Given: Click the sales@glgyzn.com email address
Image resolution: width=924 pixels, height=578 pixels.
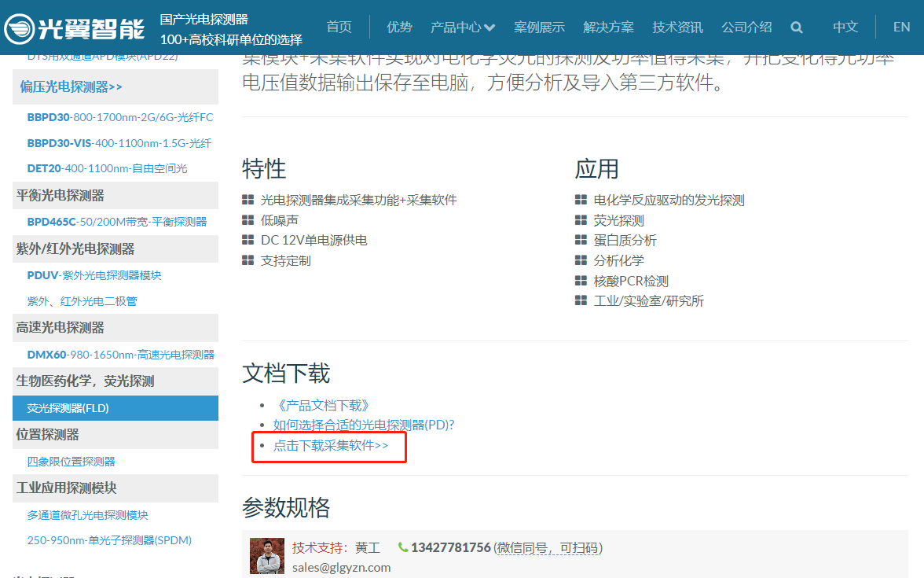Looking at the screenshot, I should (x=341, y=567).
